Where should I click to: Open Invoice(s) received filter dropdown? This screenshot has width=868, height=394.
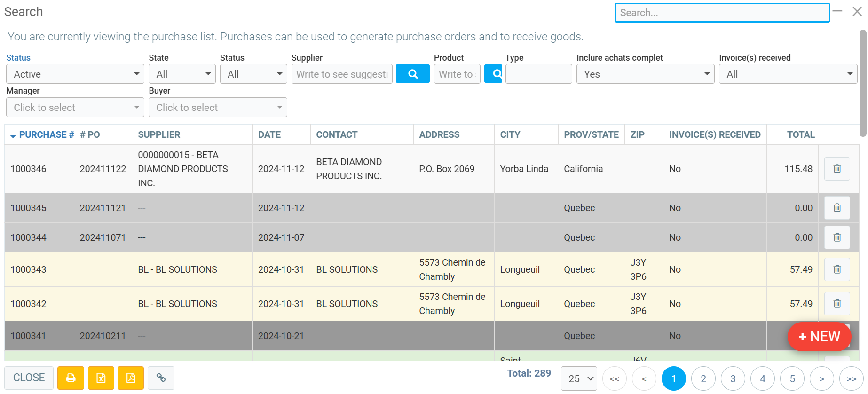click(788, 74)
